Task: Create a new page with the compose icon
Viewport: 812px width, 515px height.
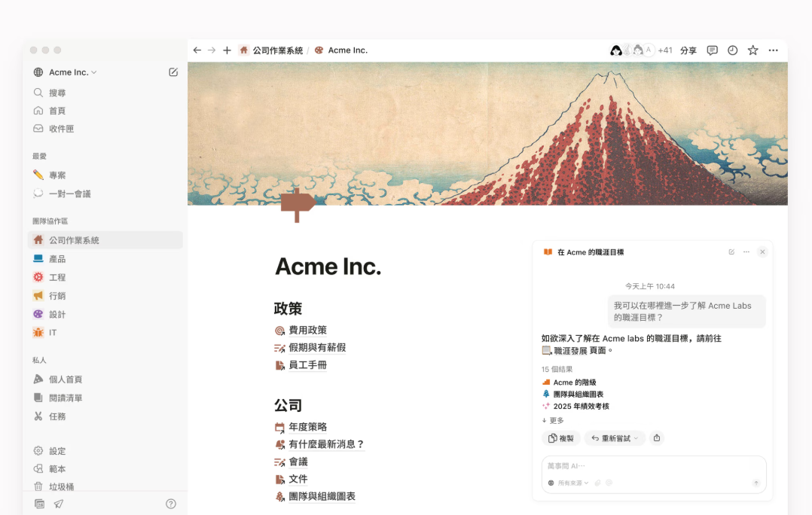Action: click(x=172, y=72)
